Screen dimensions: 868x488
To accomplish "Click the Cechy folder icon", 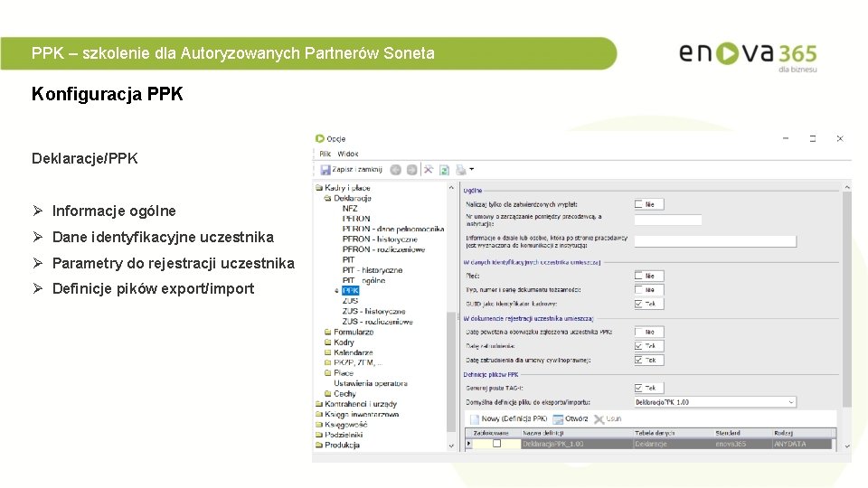I will click(327, 394).
